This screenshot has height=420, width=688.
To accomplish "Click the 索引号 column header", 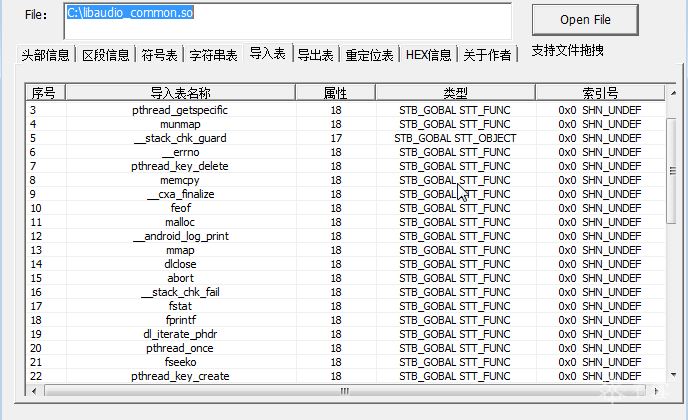I will 600,93.
